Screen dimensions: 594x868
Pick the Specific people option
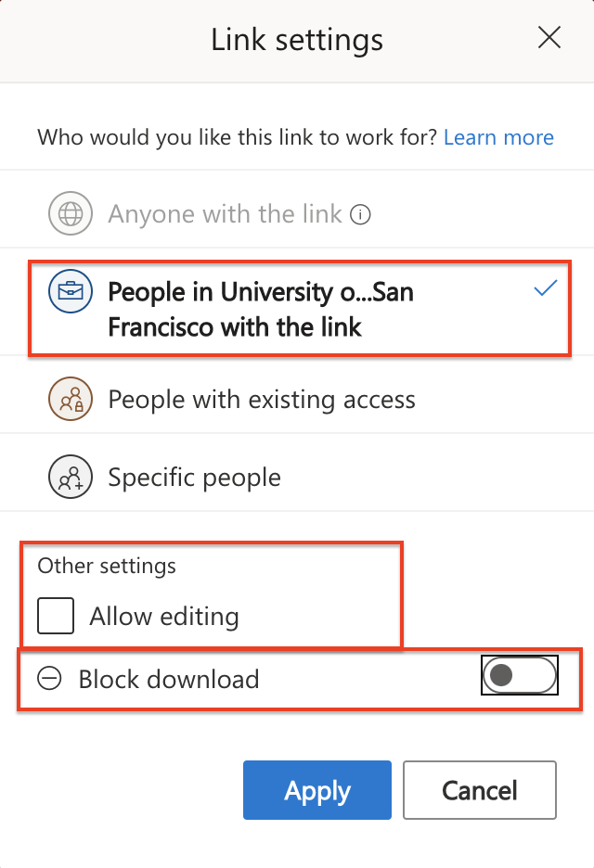[x=194, y=478]
